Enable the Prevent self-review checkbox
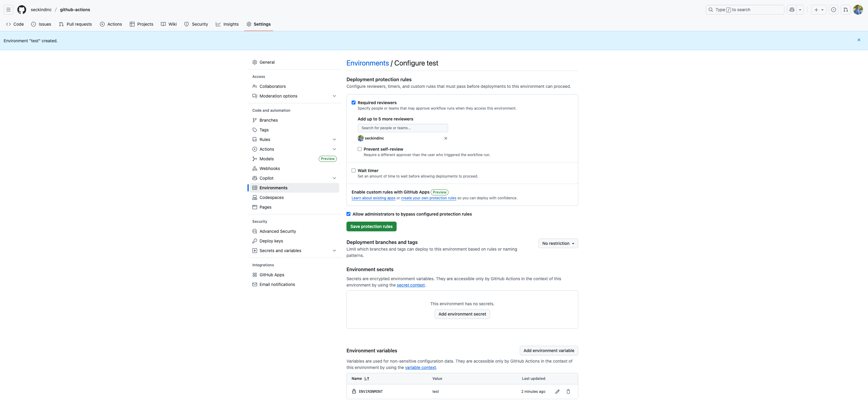868x404 pixels. 359,149
